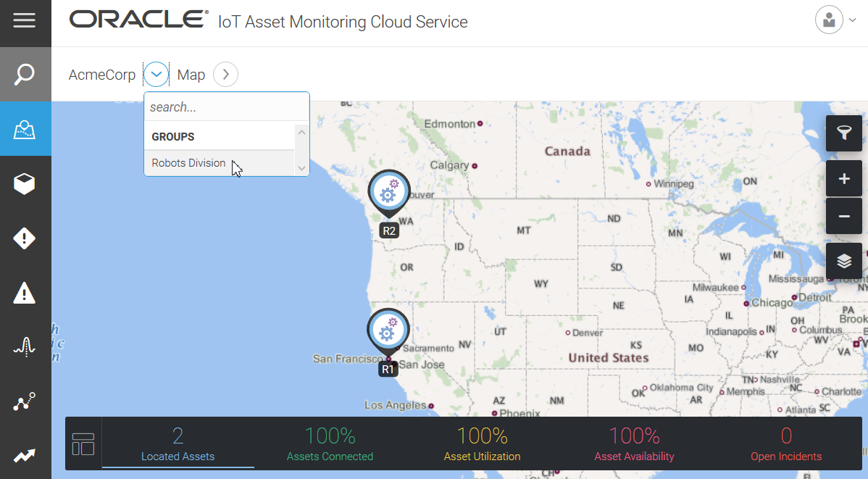Open the hamburger navigation menu
Image resolution: width=868 pixels, height=479 pixels.
tap(25, 21)
